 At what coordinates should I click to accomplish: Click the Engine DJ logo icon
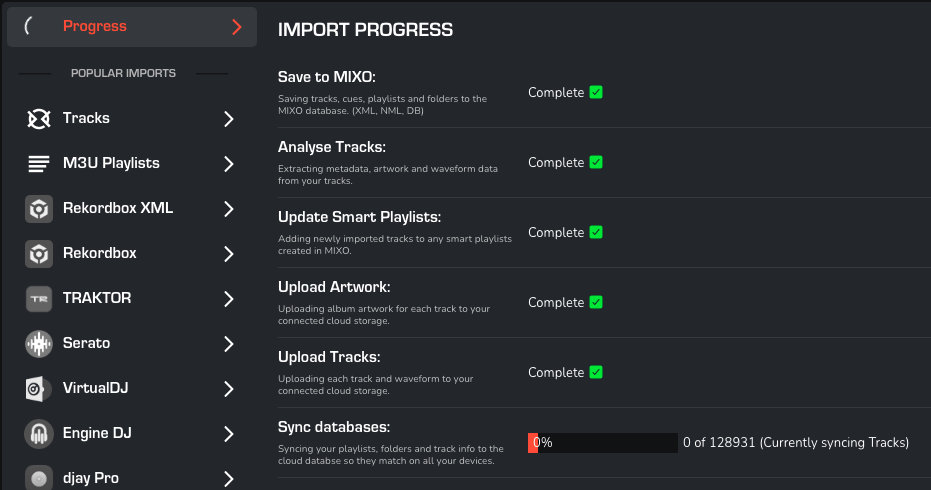pos(39,434)
